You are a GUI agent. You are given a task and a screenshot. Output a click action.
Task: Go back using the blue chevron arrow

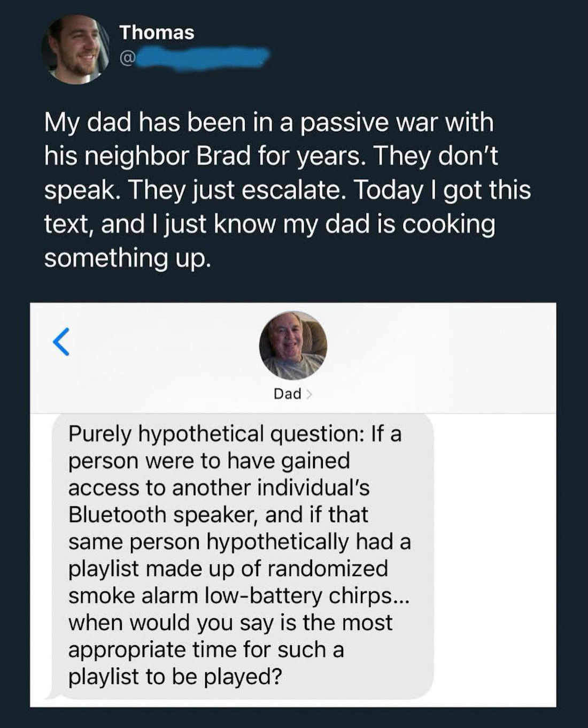[x=61, y=342]
